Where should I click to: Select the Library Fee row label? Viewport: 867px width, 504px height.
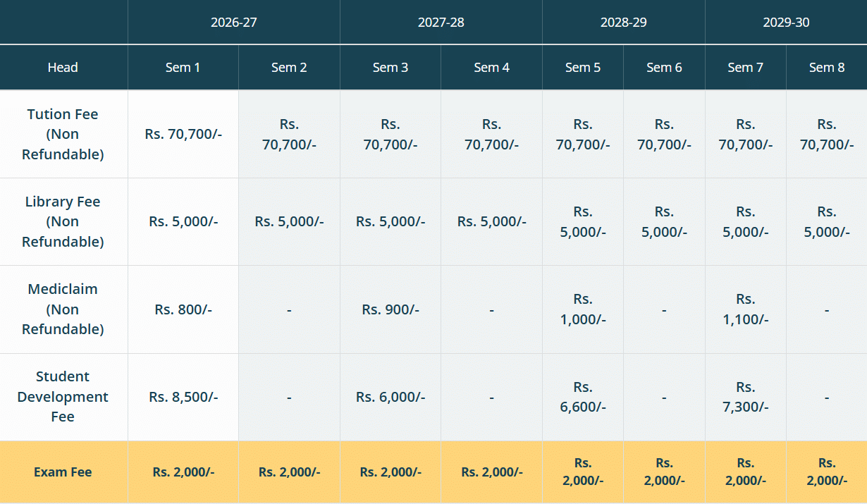pyautogui.click(x=63, y=221)
